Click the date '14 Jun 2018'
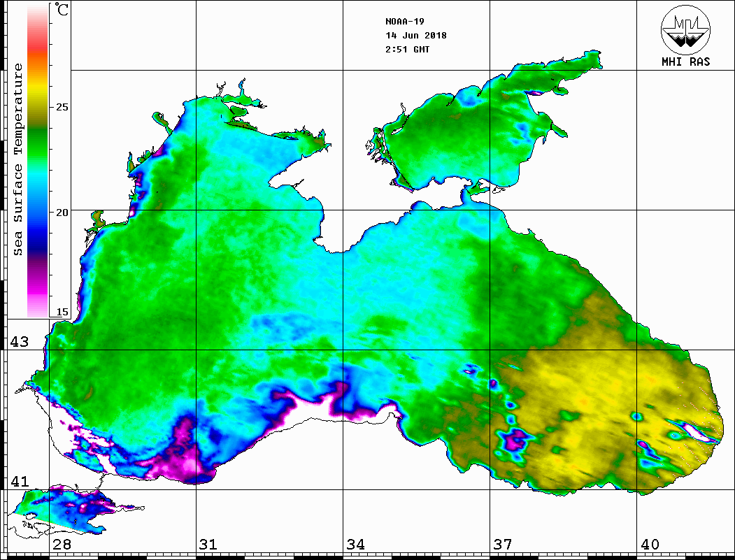The image size is (735, 560). (x=416, y=36)
